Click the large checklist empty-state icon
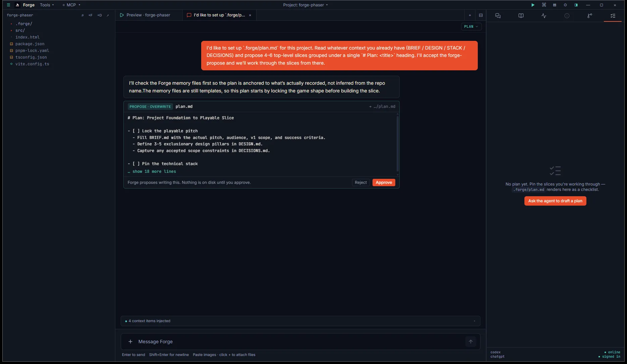Viewport: 627px width, 364px height. pos(555,171)
